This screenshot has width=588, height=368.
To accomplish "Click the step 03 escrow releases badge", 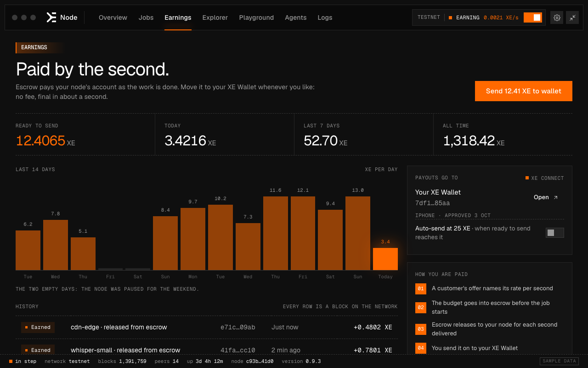I will 420,329.
